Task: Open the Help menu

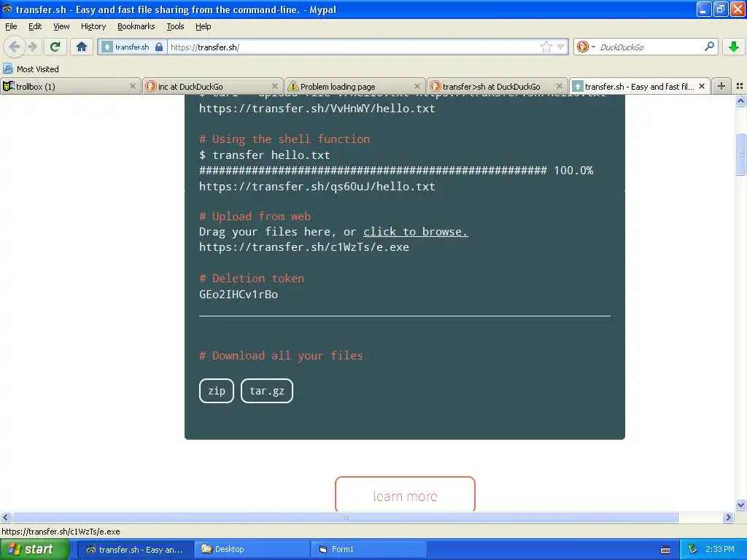Action: click(203, 26)
